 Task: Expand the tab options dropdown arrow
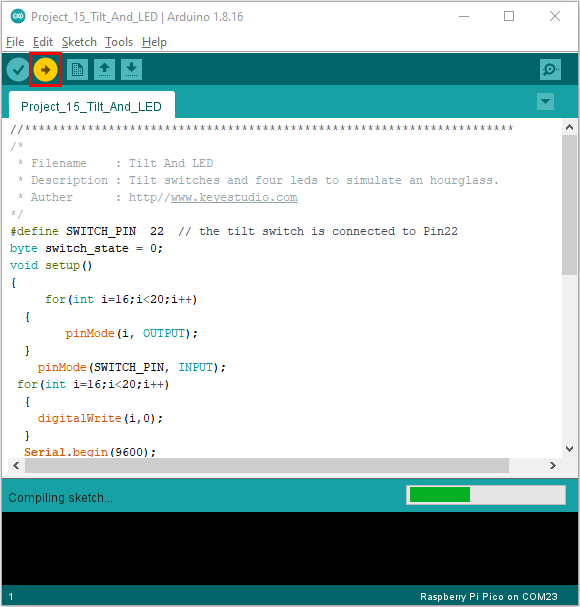tap(545, 102)
